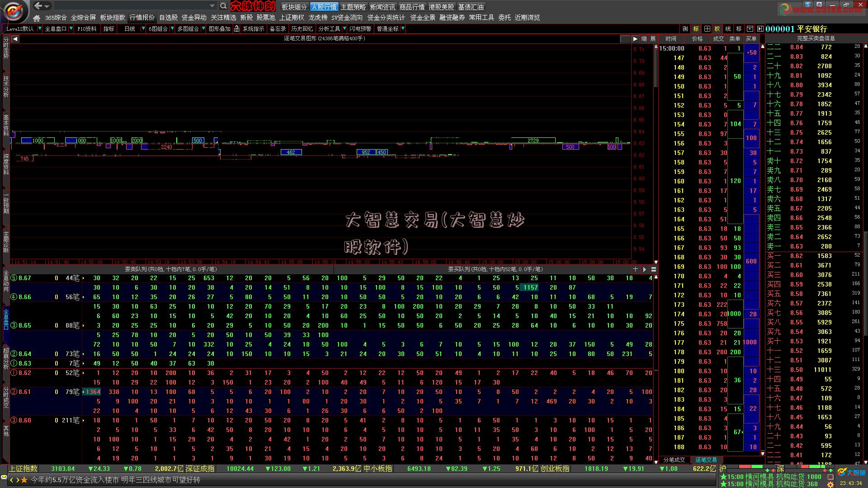Open the 多图组合 dropdown arrow
The height and width of the screenshot is (488, 868).
pos(203,28)
